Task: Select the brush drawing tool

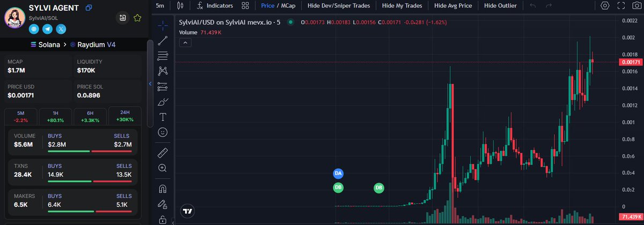Action: click(x=163, y=101)
